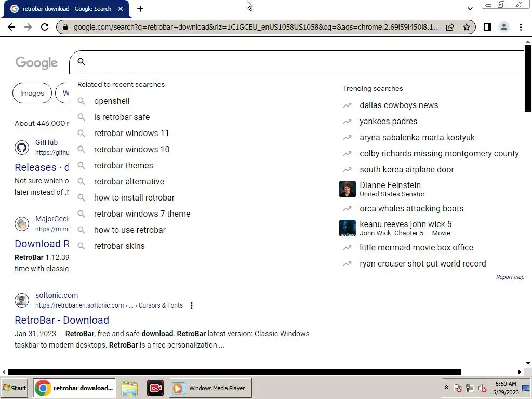Open trending aryna sabalenka marta kostyuk
This screenshot has height=399, width=532.
pyautogui.click(x=417, y=137)
